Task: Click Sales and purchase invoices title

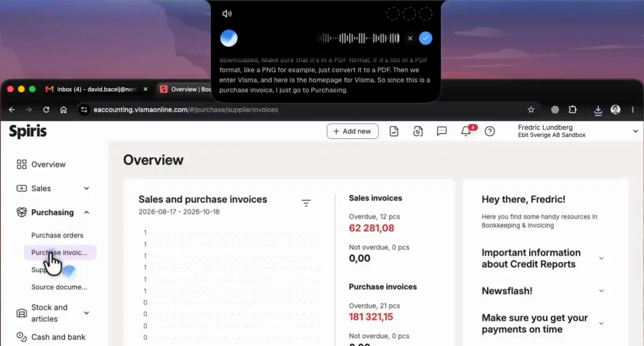Action: (203, 200)
